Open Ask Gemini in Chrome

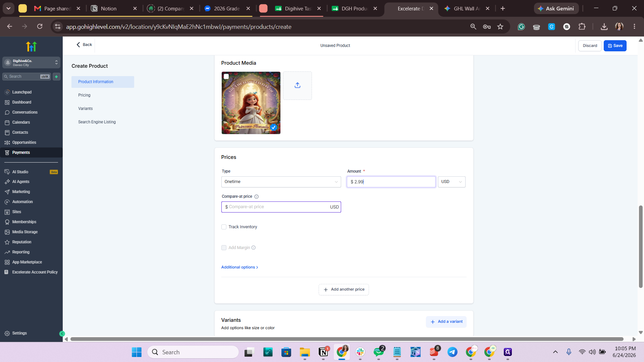pos(556,8)
